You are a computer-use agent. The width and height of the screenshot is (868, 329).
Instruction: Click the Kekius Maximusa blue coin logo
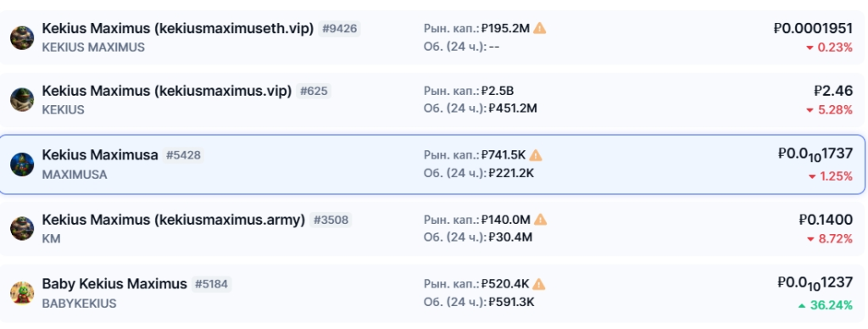click(x=22, y=164)
